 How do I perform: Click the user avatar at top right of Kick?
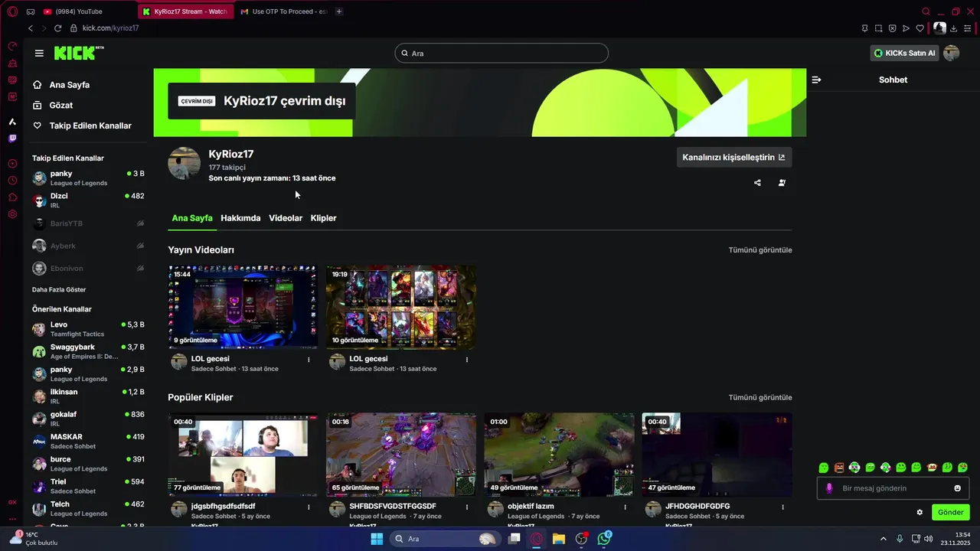[x=952, y=53]
